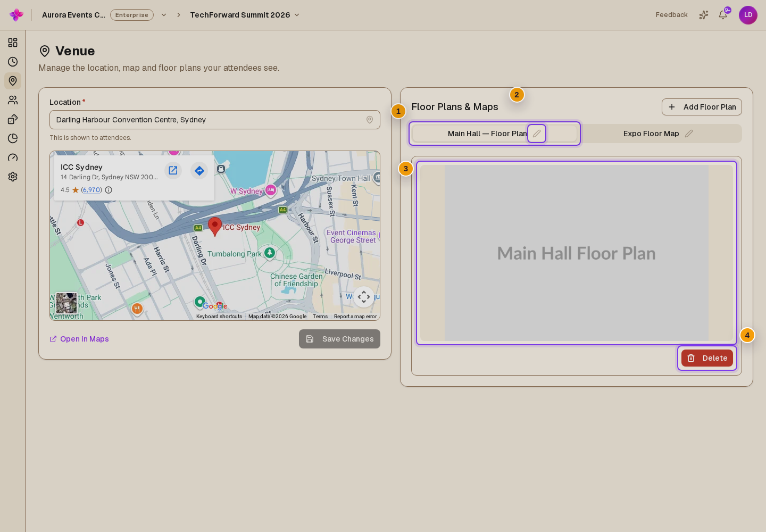Click into the Location input field
Image resolution: width=766 pixels, height=532 pixels.
click(215, 120)
